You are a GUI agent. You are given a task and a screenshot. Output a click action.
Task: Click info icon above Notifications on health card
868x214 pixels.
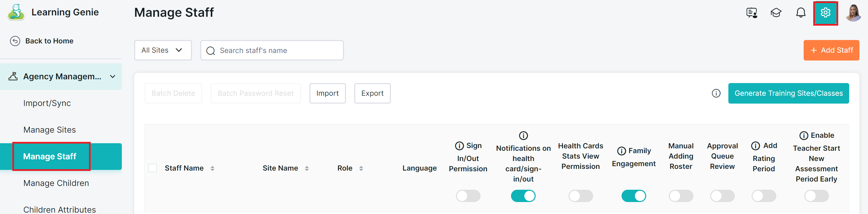(x=523, y=136)
